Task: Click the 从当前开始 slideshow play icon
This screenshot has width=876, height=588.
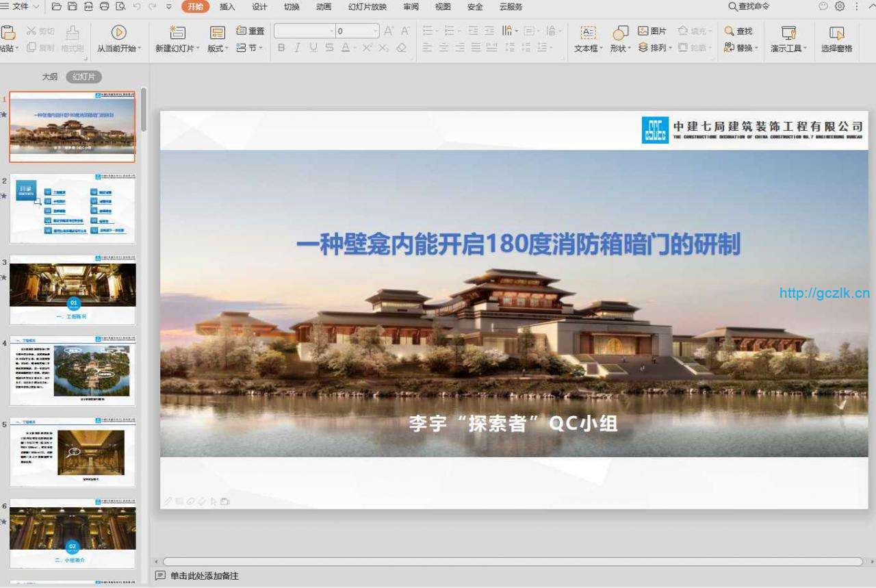Action: click(119, 32)
